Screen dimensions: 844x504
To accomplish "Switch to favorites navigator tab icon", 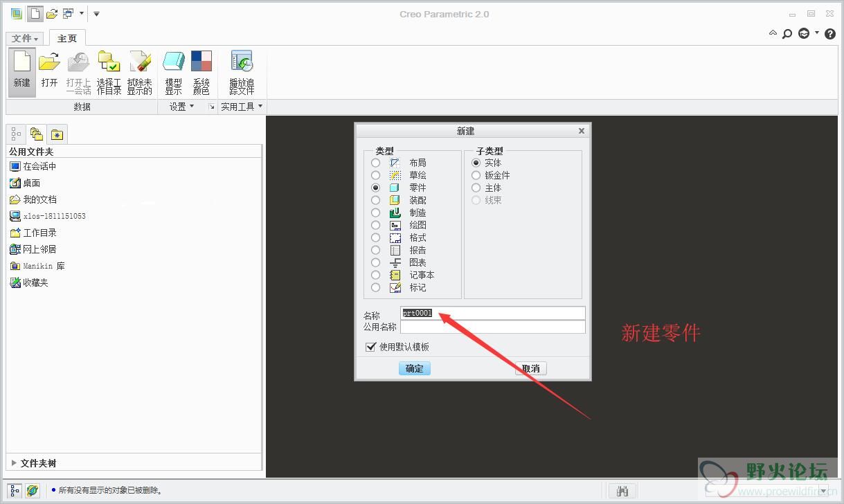I will click(x=57, y=134).
